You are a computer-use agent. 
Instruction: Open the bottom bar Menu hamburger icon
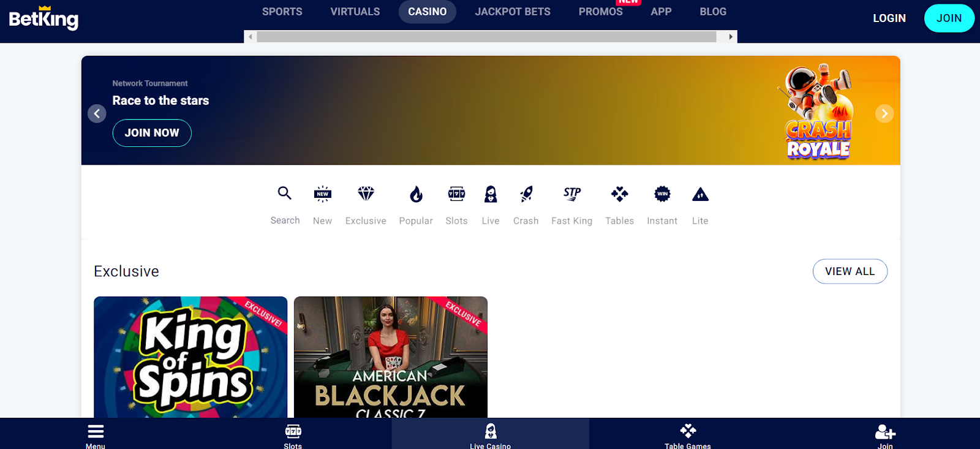point(96,431)
